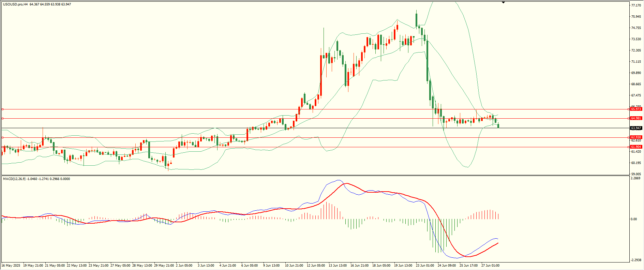Click the red 65.973 price tag

click(x=636, y=109)
